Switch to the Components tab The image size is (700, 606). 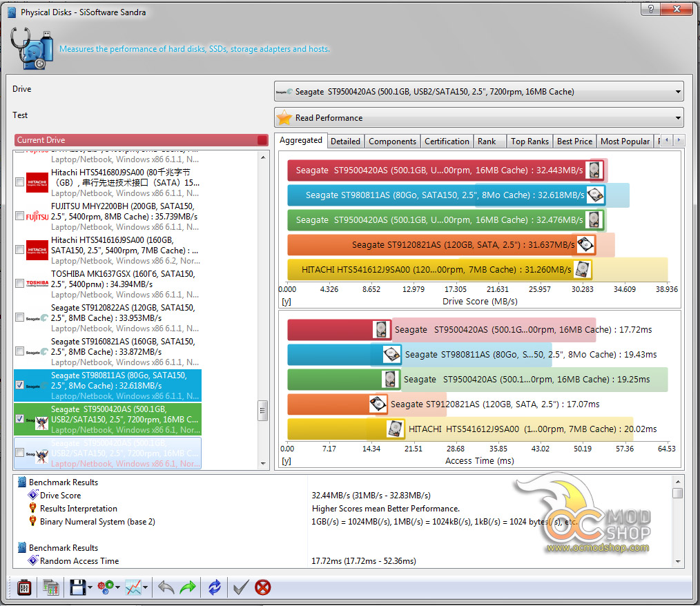point(392,141)
